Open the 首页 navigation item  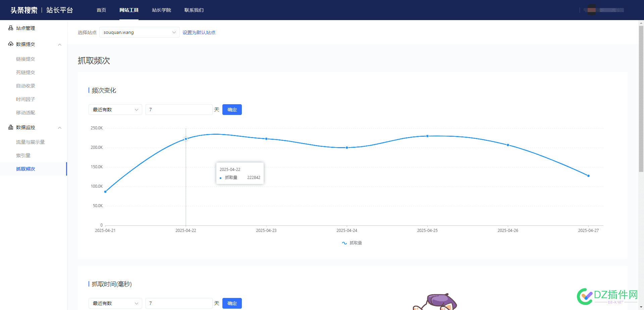101,10
